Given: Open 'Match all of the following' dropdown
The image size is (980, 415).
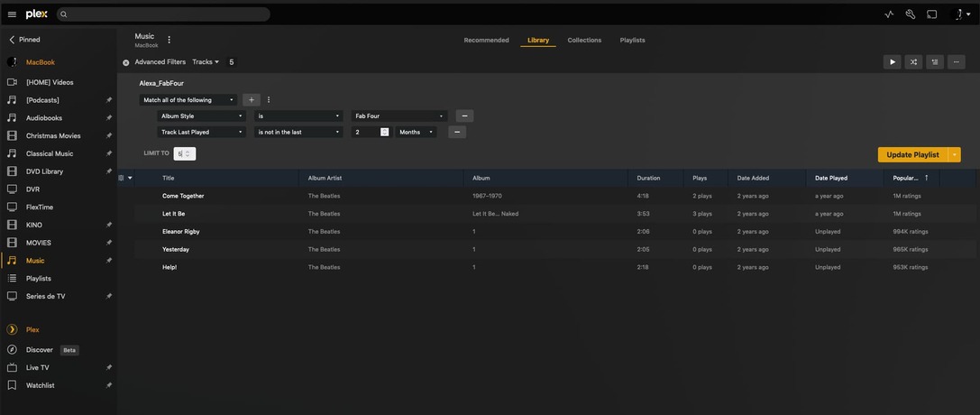Looking at the screenshot, I should pyautogui.click(x=188, y=100).
